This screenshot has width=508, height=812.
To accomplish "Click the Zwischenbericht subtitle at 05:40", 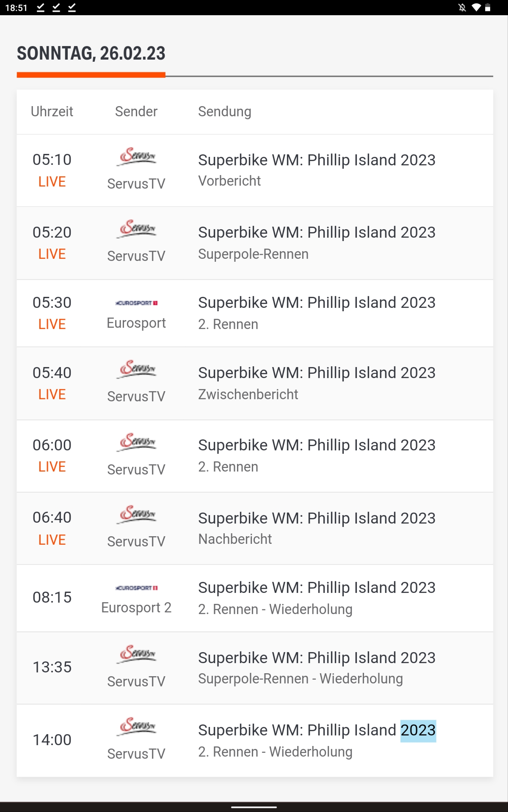I will pyautogui.click(x=248, y=395).
